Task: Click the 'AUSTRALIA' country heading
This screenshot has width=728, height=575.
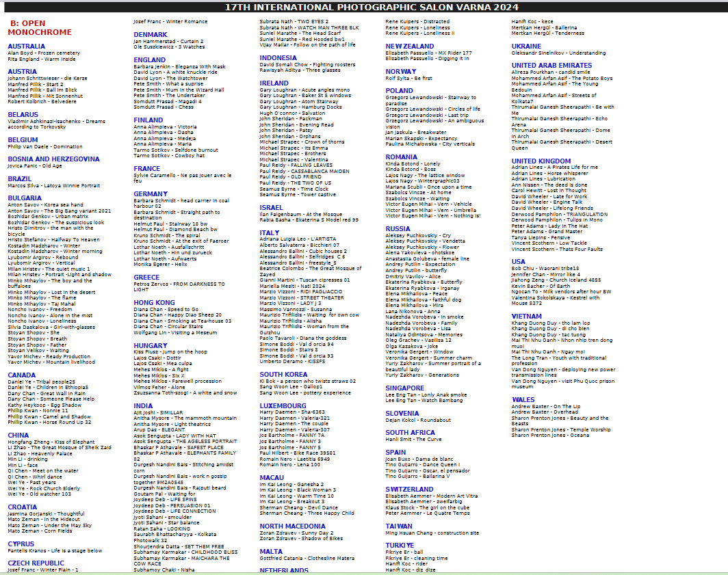Action: pyautogui.click(x=27, y=46)
